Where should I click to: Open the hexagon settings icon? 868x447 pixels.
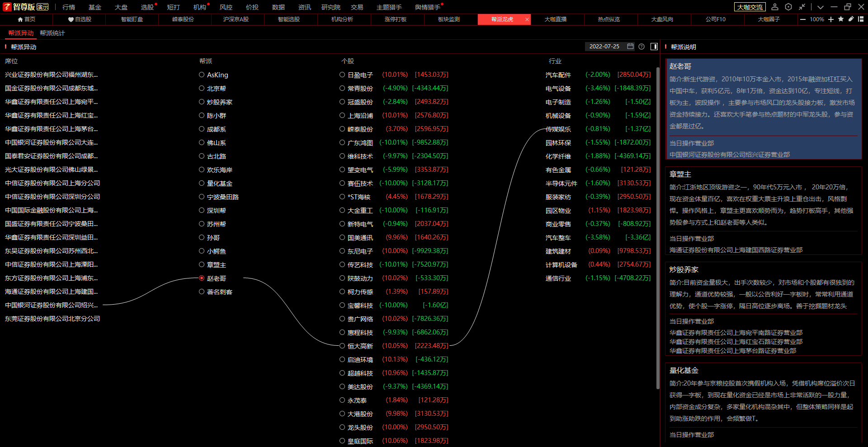(788, 7)
